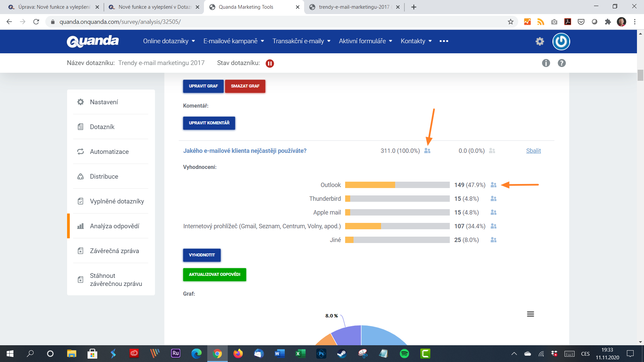This screenshot has width=644, height=362.
Task: Toggle visibility for Outlook respondents group
Action: click(494, 185)
